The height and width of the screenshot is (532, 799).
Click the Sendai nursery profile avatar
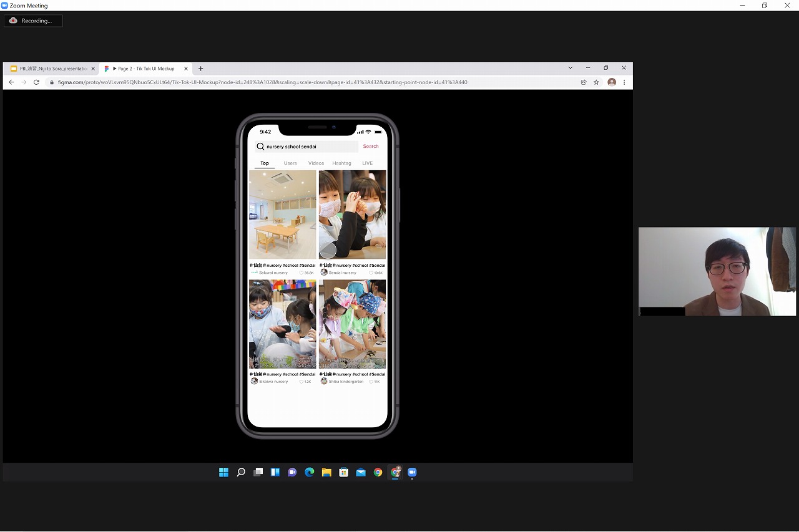324,273
